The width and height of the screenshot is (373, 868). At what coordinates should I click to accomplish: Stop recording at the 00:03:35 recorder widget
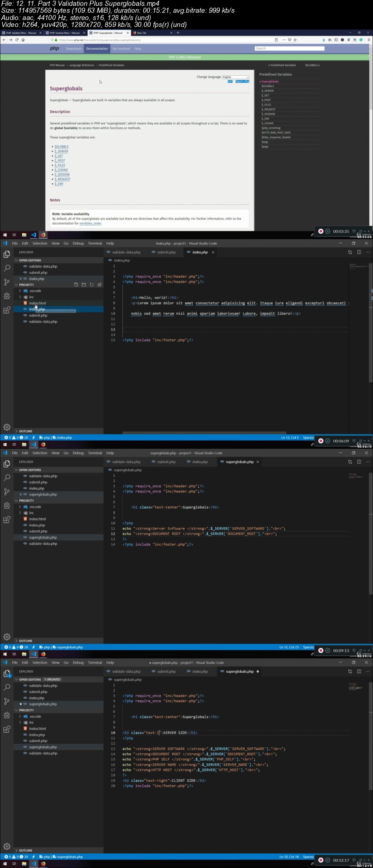pyautogui.click(x=321, y=231)
